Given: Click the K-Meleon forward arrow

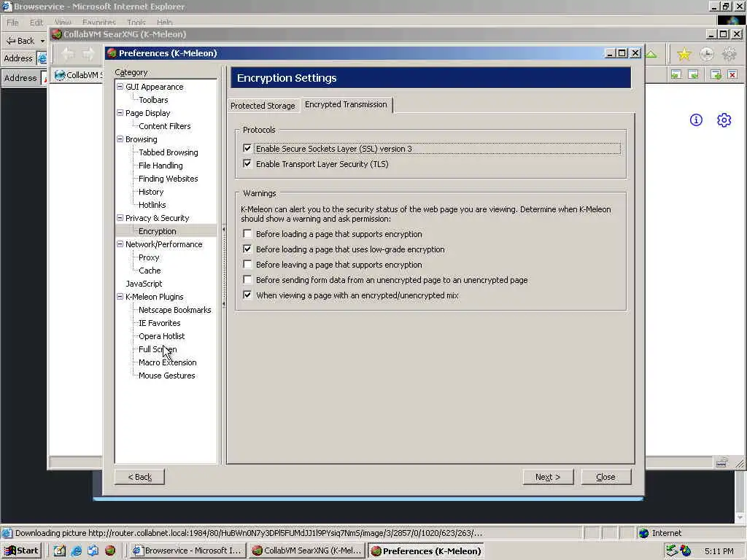Looking at the screenshot, I should [88, 54].
